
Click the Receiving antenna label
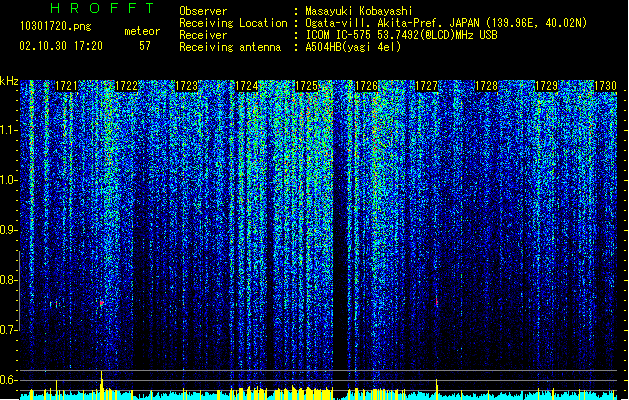(230, 47)
